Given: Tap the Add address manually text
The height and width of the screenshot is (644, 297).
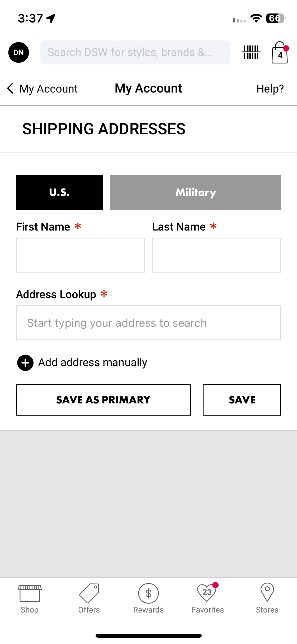Looking at the screenshot, I should click(93, 363).
